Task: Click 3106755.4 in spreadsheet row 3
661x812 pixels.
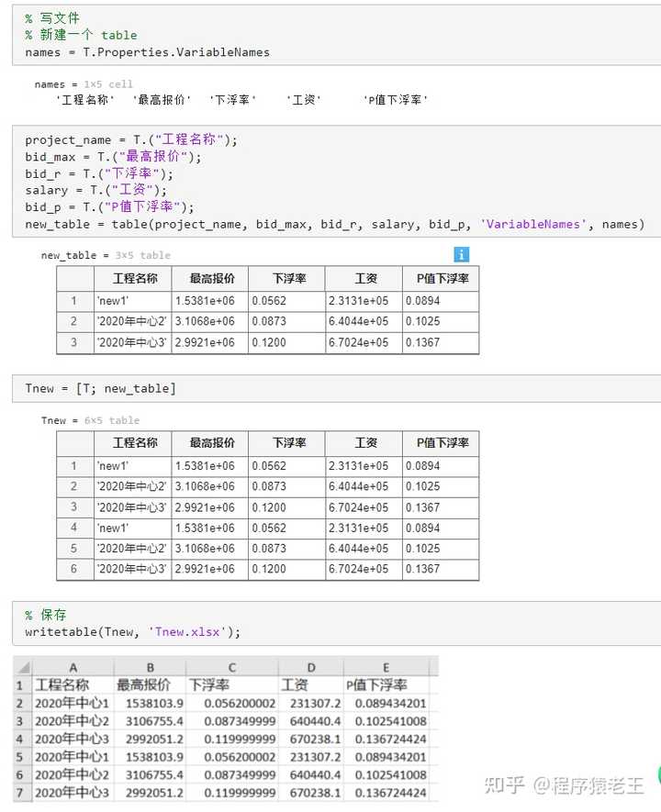Action: (150, 721)
